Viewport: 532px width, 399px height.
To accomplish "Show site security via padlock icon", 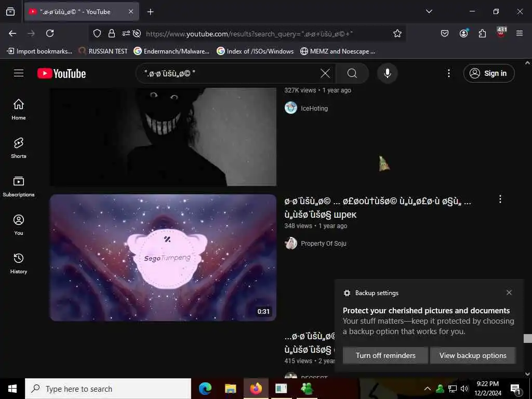I will click(111, 33).
